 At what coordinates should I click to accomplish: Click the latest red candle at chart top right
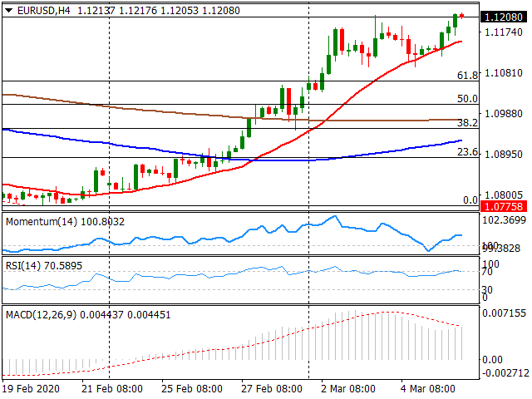(x=462, y=16)
